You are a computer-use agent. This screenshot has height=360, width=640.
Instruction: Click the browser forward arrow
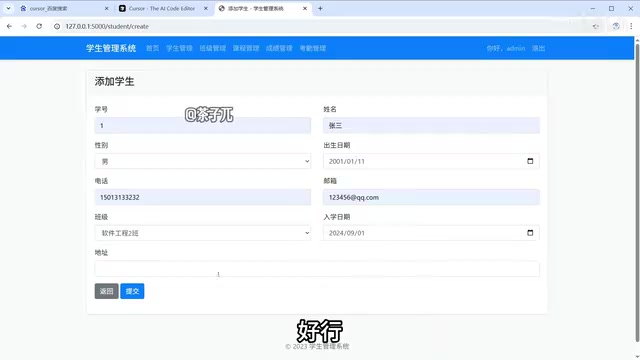(x=24, y=26)
